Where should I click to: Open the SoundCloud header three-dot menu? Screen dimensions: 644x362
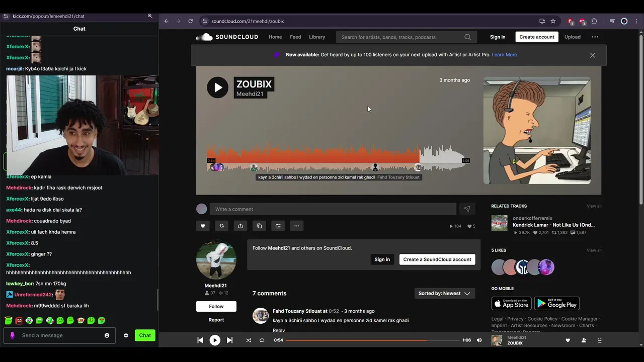coord(595,37)
